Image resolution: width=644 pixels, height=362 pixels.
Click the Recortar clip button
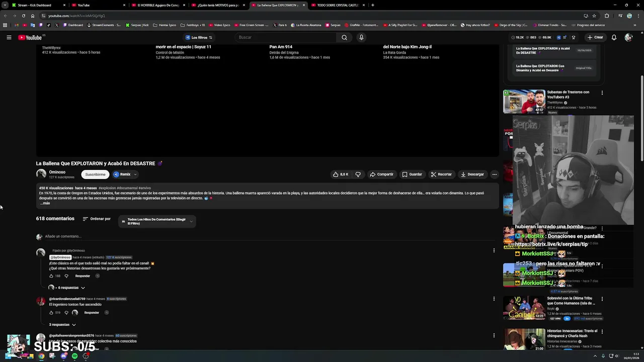pyautogui.click(x=441, y=174)
